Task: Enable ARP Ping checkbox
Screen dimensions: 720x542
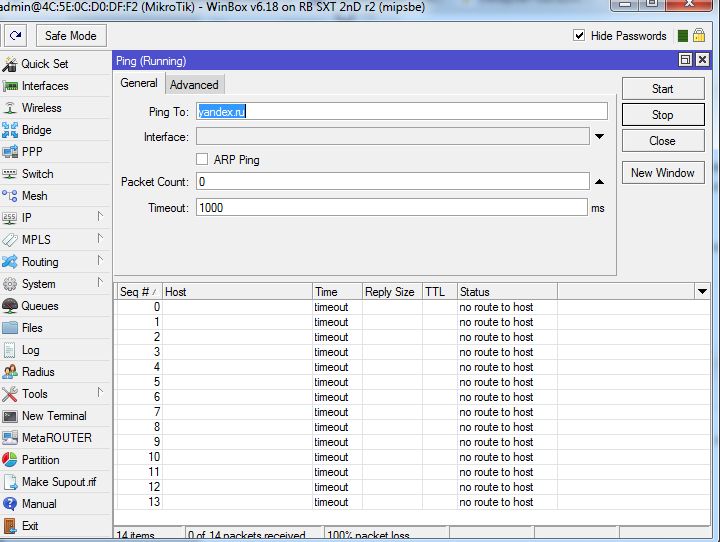Action: pyautogui.click(x=202, y=159)
